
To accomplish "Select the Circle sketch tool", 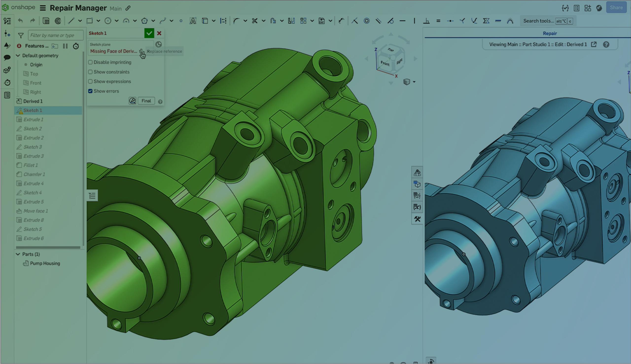I will [108, 21].
